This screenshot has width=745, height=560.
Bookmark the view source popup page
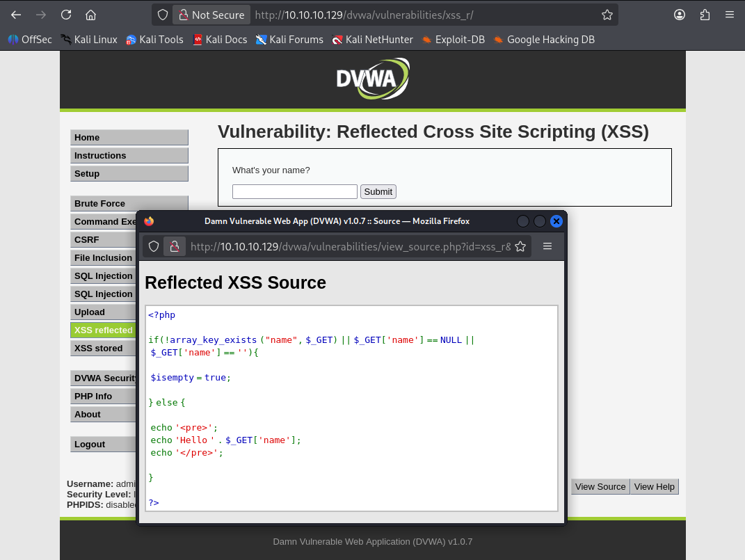(520, 246)
